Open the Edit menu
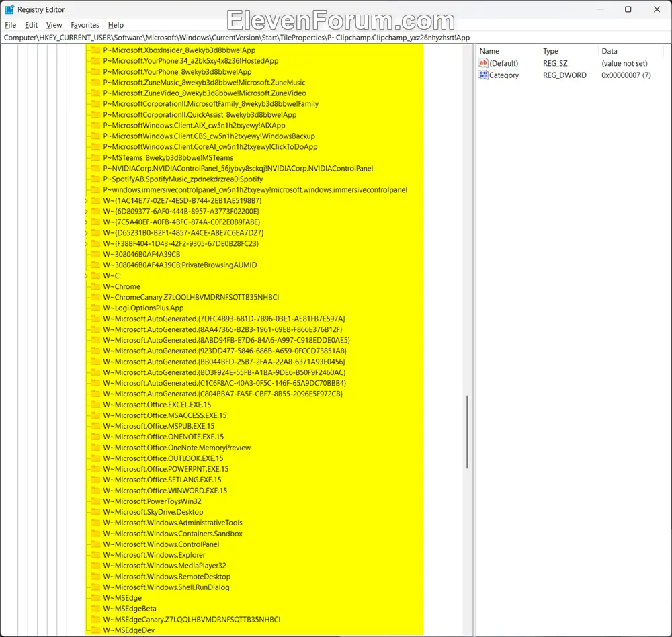The image size is (672, 637). tap(32, 25)
